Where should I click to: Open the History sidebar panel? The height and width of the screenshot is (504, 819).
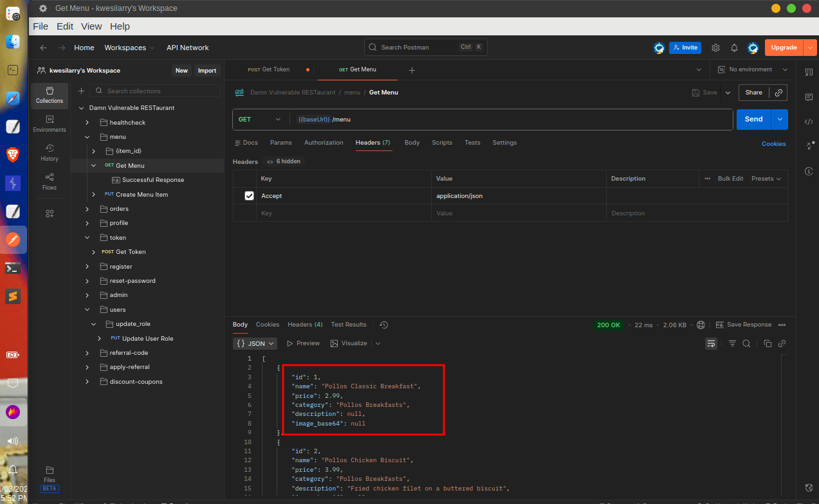click(50, 152)
